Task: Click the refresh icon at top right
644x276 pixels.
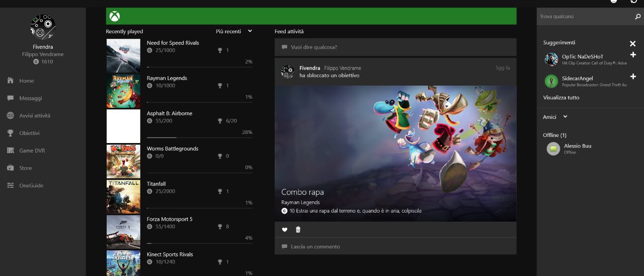Action: pos(634,2)
